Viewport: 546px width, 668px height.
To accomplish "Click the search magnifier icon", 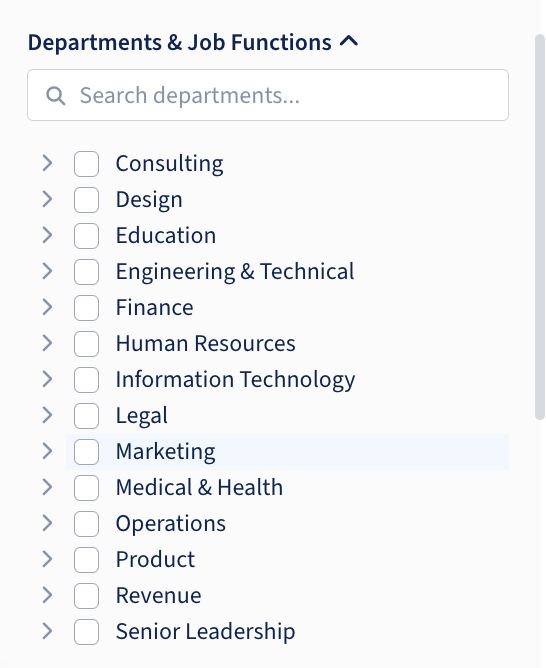I will [55, 95].
